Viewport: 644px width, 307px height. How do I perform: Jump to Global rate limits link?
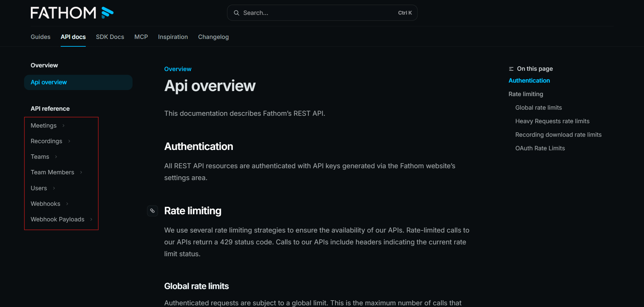[x=539, y=108]
